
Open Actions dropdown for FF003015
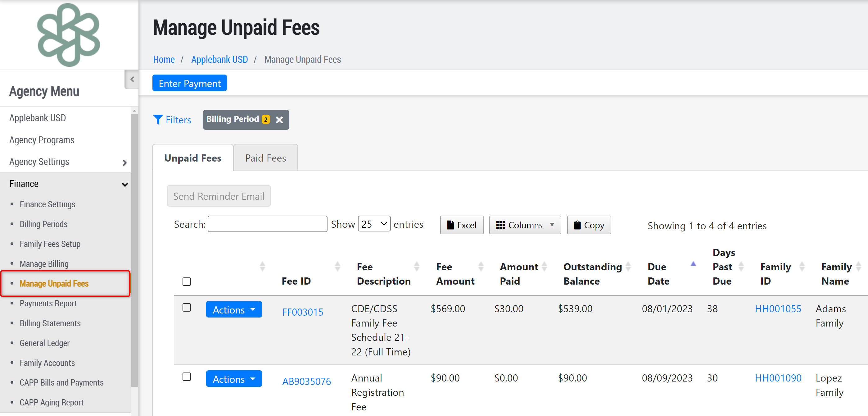[x=234, y=309]
